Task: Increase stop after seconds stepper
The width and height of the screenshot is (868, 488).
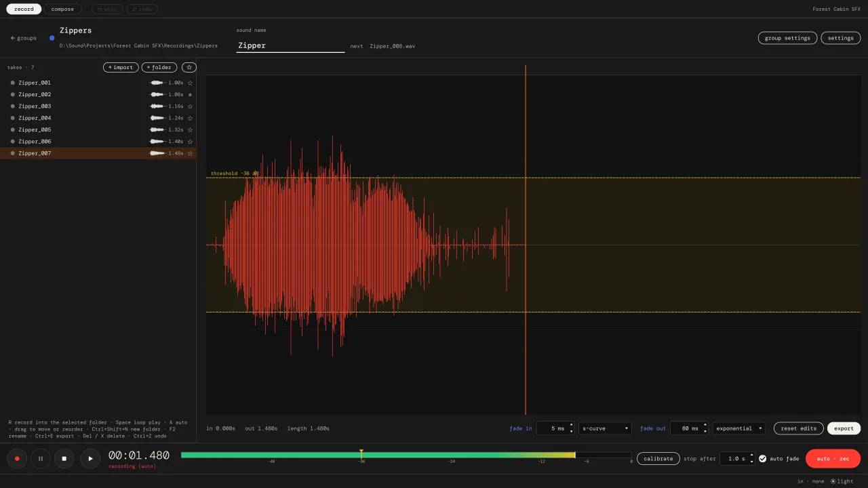Action: [751, 455]
